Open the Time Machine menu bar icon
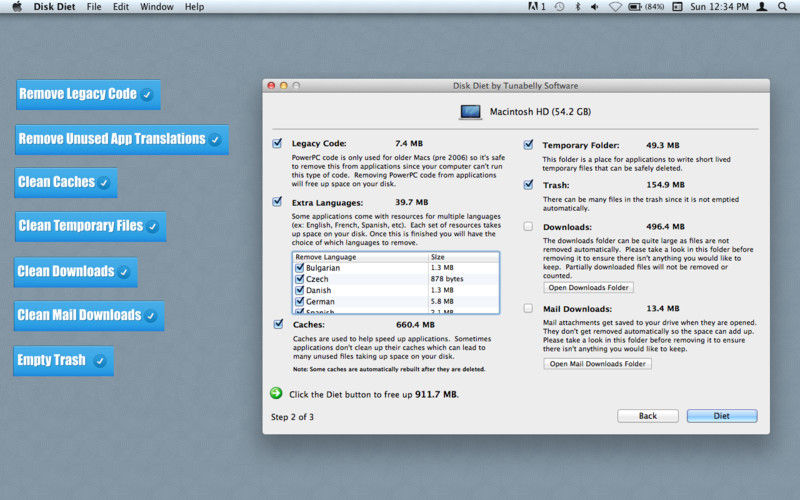The height and width of the screenshot is (500, 800). pos(560,7)
